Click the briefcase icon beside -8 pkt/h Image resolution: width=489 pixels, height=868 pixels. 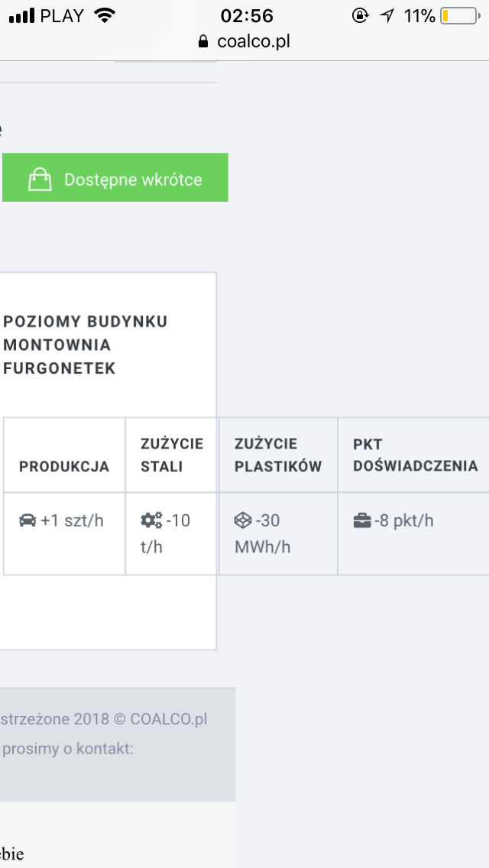point(362,521)
